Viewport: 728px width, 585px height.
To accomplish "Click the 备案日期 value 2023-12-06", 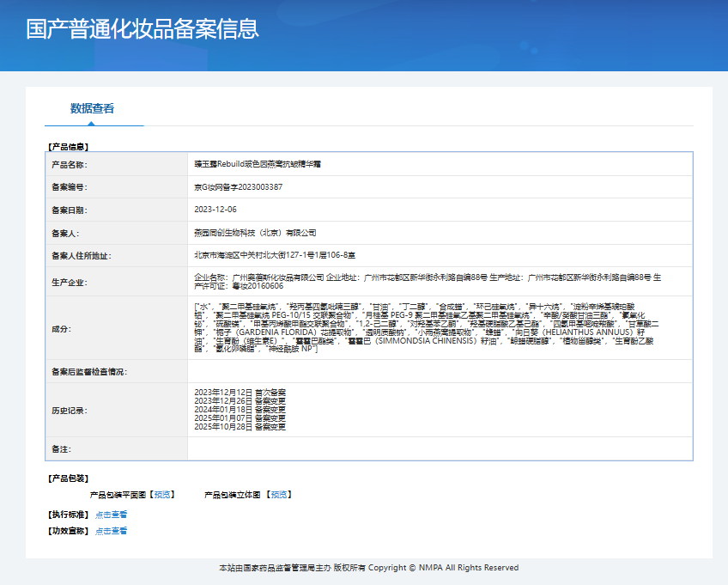I will (215, 210).
